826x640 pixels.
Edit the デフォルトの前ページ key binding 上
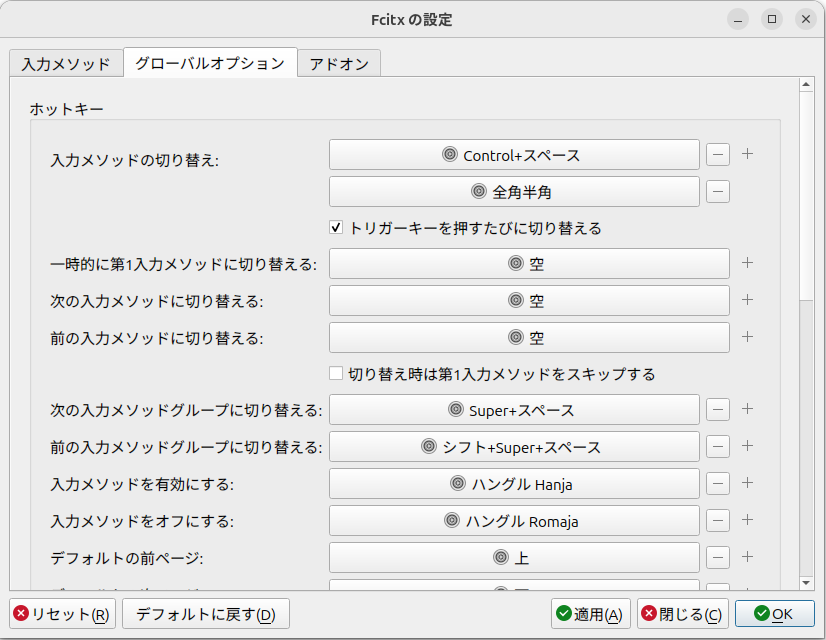514,557
